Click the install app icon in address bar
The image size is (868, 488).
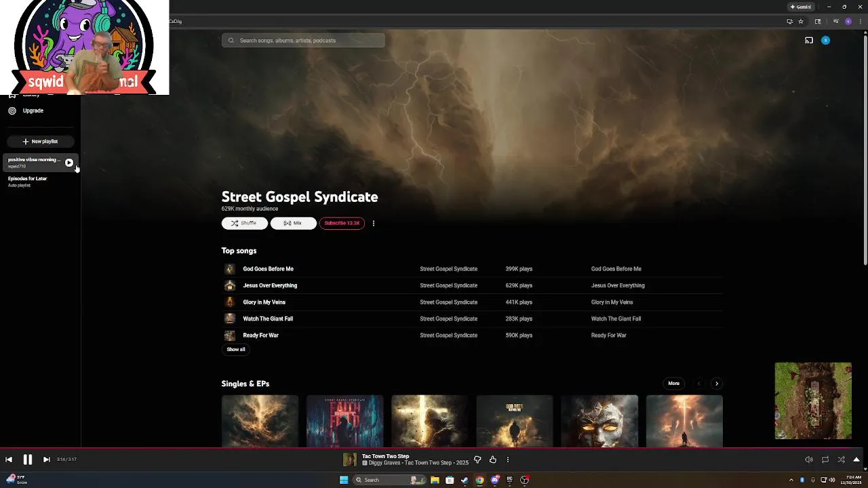pos(789,21)
